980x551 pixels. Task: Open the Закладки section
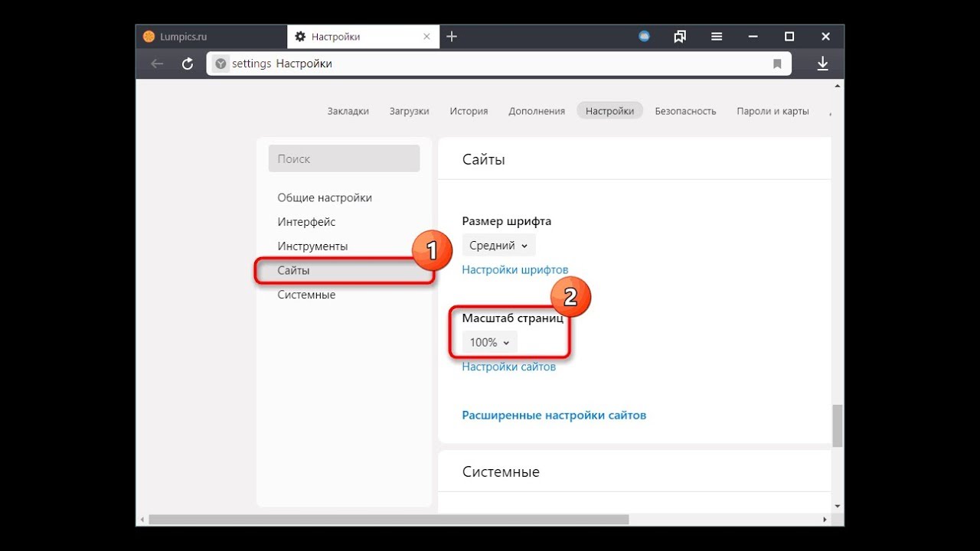[x=348, y=111]
